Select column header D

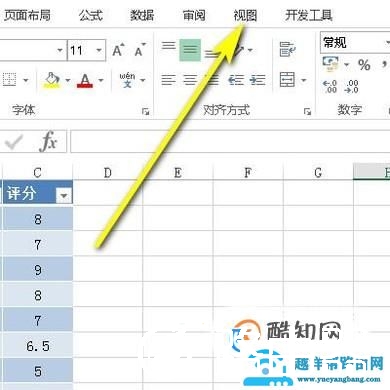[x=107, y=172]
